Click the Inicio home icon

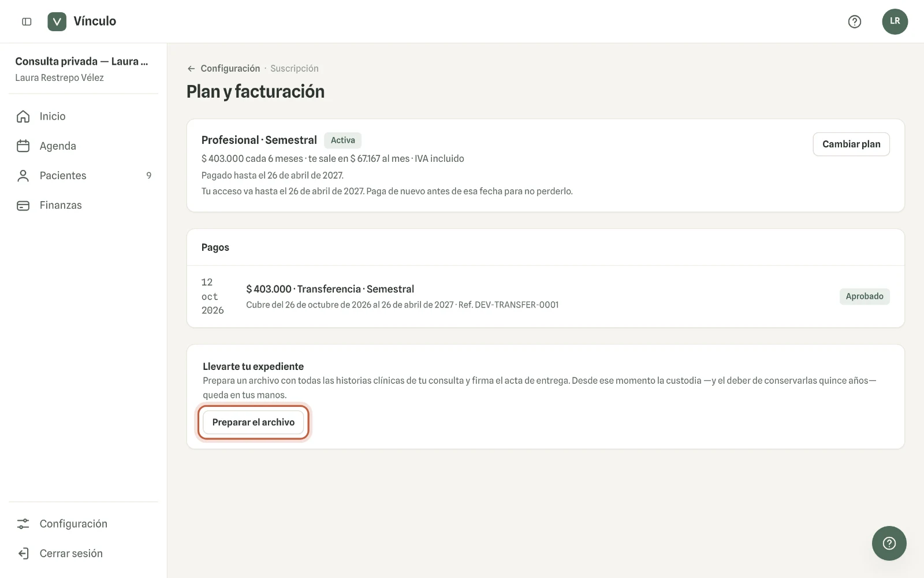(23, 116)
